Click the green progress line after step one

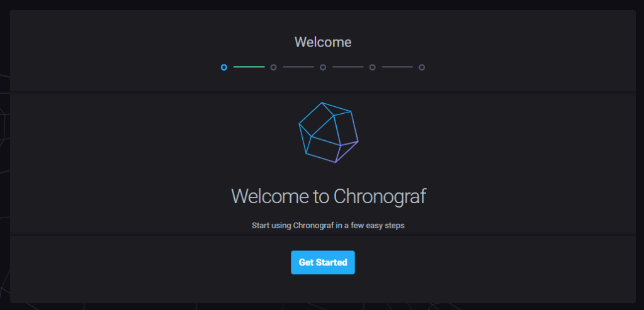coord(249,67)
